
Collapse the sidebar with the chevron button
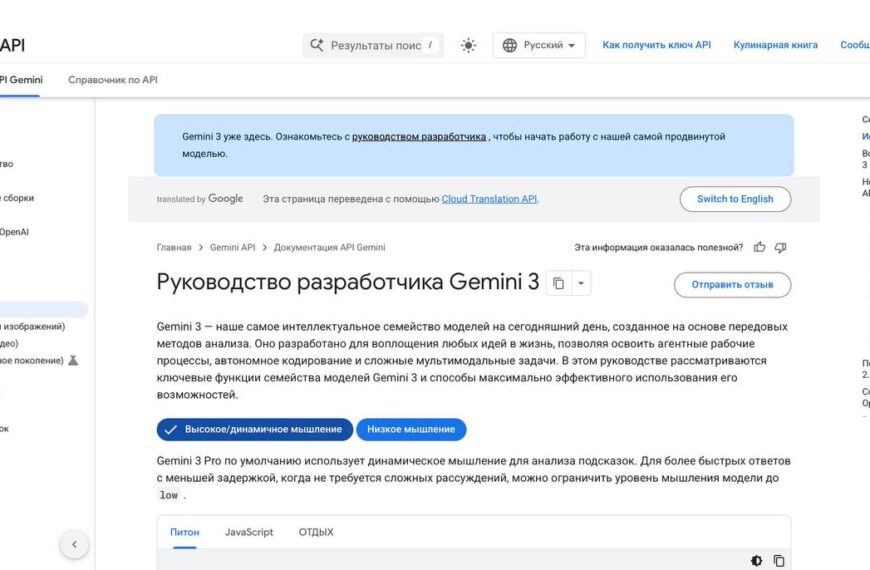click(74, 544)
